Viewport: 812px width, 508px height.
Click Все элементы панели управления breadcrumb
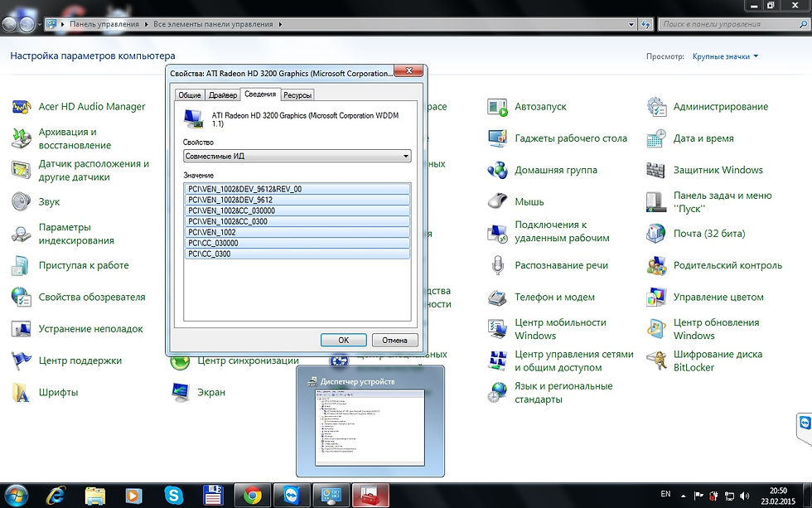click(213, 24)
